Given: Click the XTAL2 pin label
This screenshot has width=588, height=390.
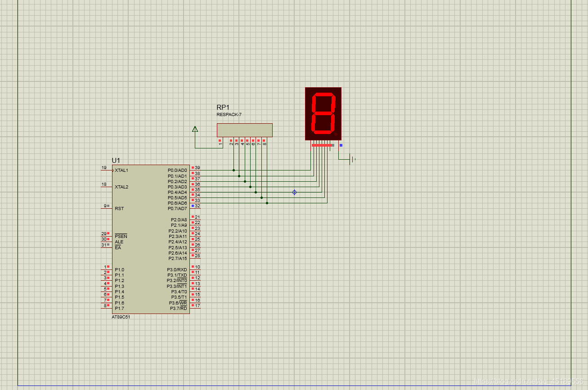Looking at the screenshot, I should click(121, 187).
